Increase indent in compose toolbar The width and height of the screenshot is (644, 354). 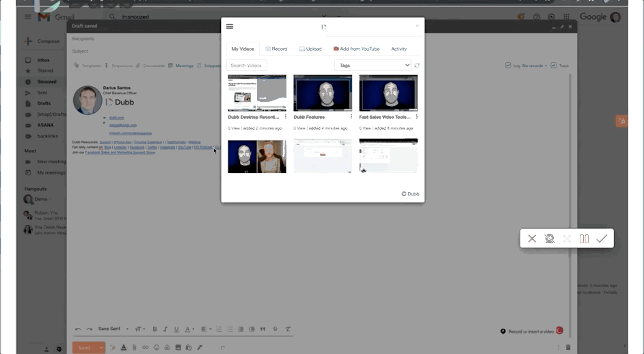click(252, 329)
